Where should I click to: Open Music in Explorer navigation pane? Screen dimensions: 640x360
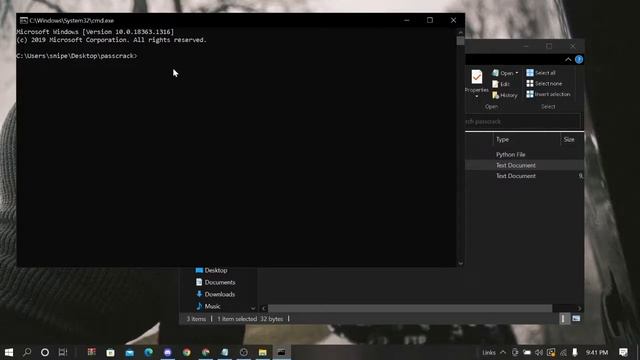pyautogui.click(x=208, y=306)
